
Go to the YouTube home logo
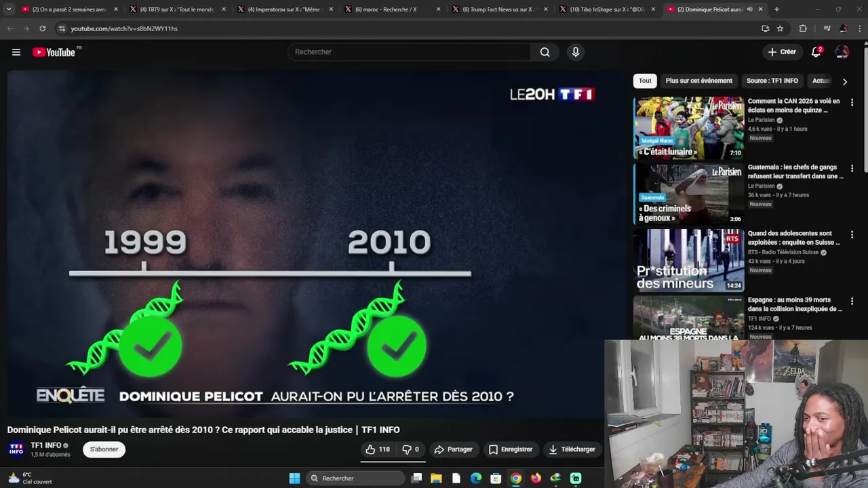click(54, 52)
